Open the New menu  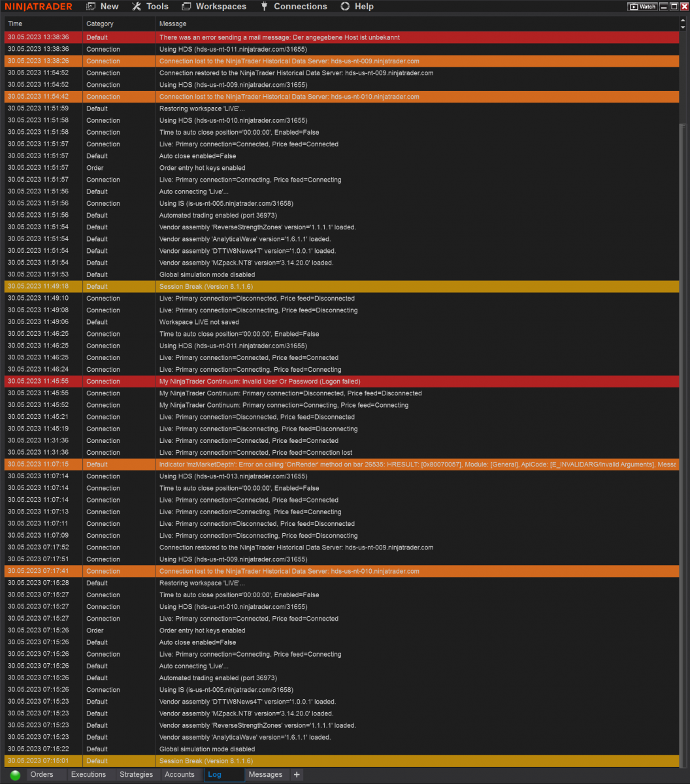pos(103,7)
